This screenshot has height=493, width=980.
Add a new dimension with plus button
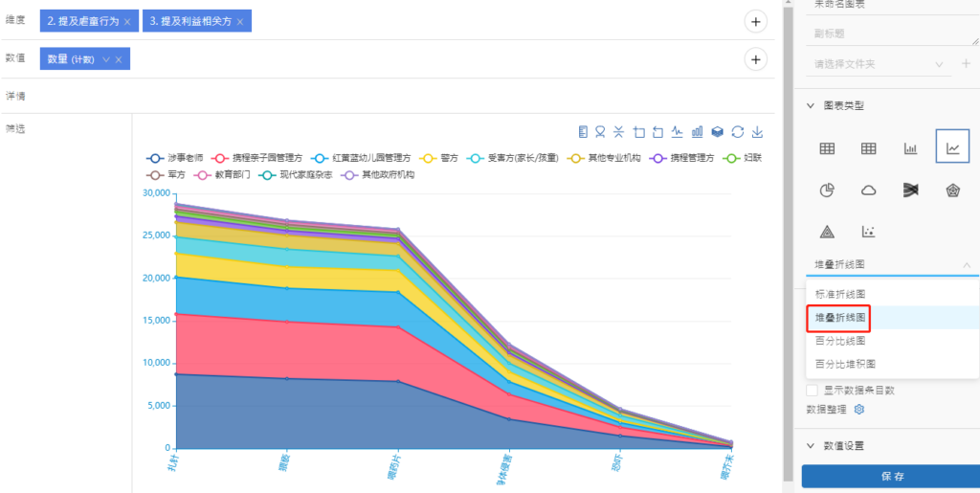(x=755, y=21)
